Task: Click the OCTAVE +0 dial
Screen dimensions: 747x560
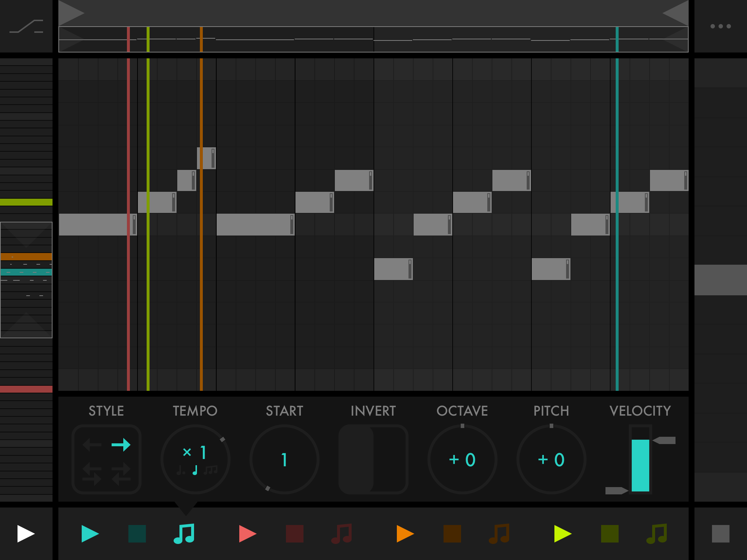Action: tap(462, 459)
